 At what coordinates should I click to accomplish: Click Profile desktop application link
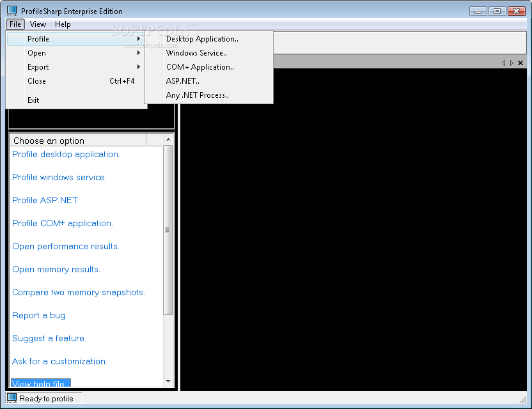[x=66, y=154]
